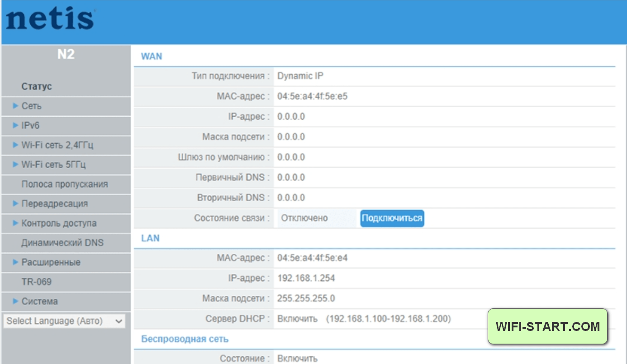
Task: Click the Состояние связи label
Action: (232, 218)
